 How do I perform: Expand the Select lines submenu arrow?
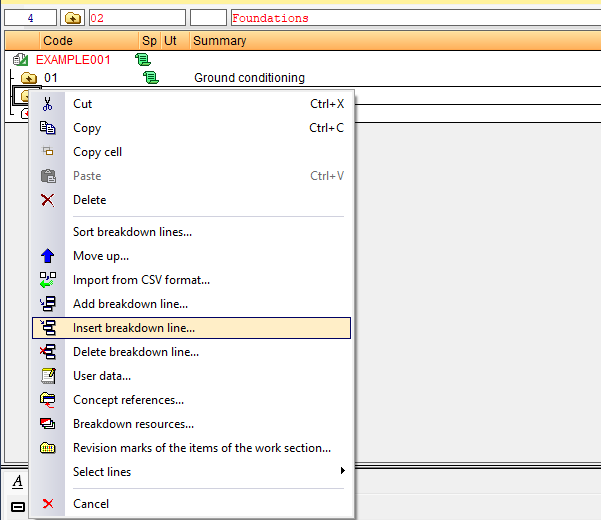click(343, 471)
